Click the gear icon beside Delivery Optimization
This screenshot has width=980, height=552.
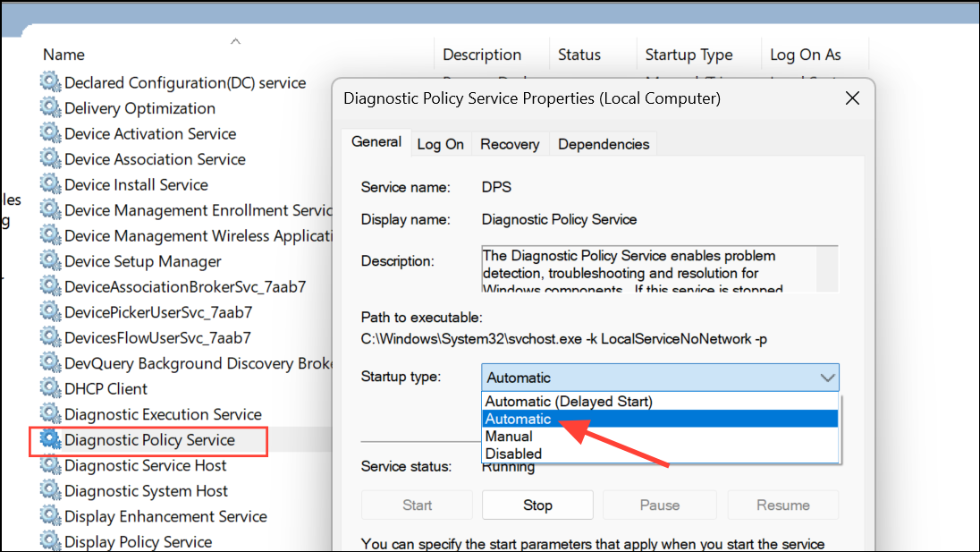point(51,107)
